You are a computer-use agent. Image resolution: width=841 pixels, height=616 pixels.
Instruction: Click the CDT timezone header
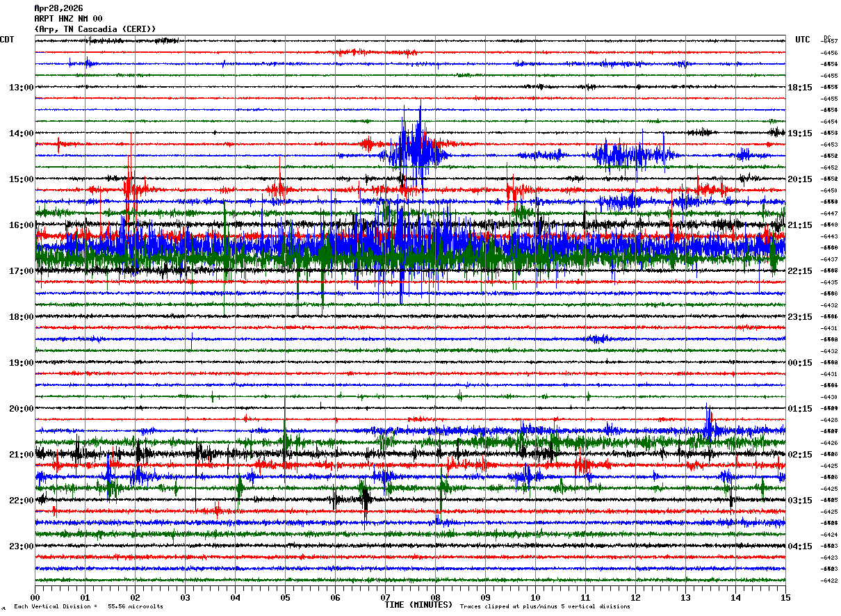tap(7, 40)
